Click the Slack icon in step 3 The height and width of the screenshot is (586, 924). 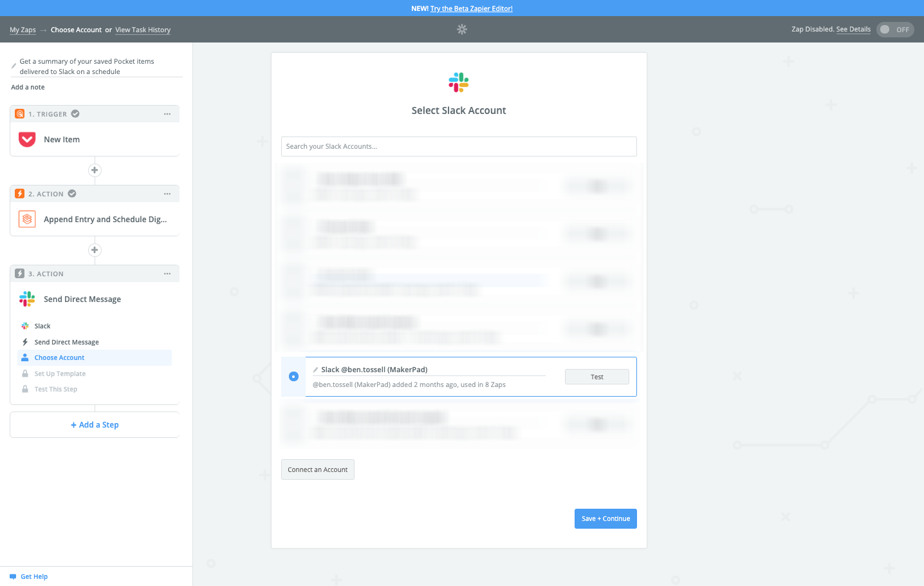(27, 299)
